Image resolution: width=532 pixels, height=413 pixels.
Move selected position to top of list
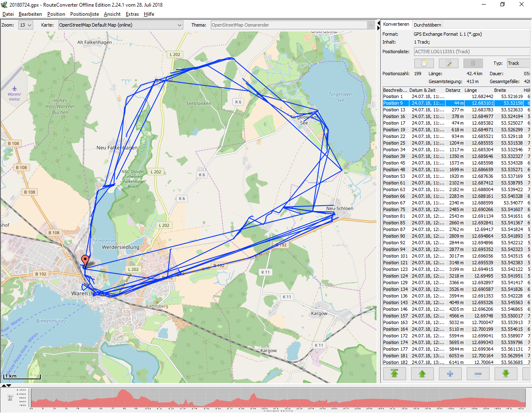pyautogui.click(x=394, y=374)
